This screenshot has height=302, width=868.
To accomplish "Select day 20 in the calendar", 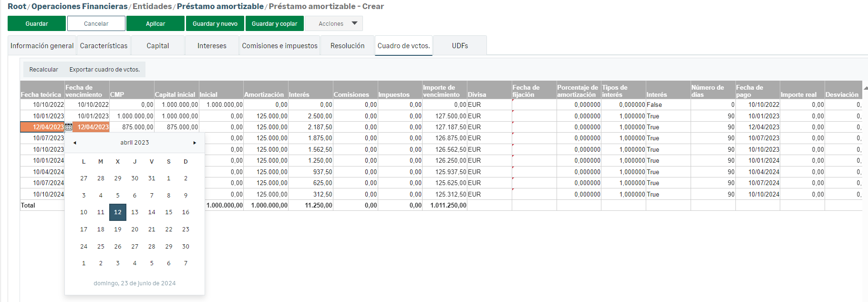I will [x=134, y=229].
